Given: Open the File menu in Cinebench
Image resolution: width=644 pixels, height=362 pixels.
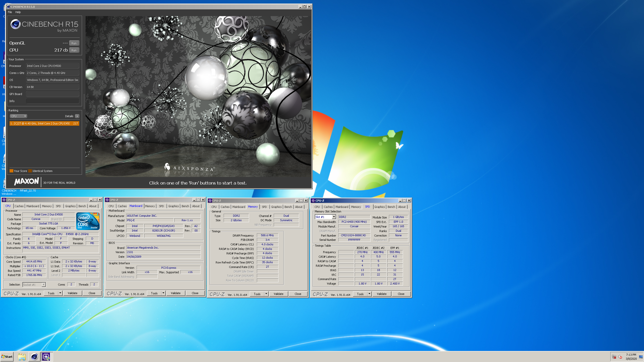Looking at the screenshot, I should coord(10,12).
